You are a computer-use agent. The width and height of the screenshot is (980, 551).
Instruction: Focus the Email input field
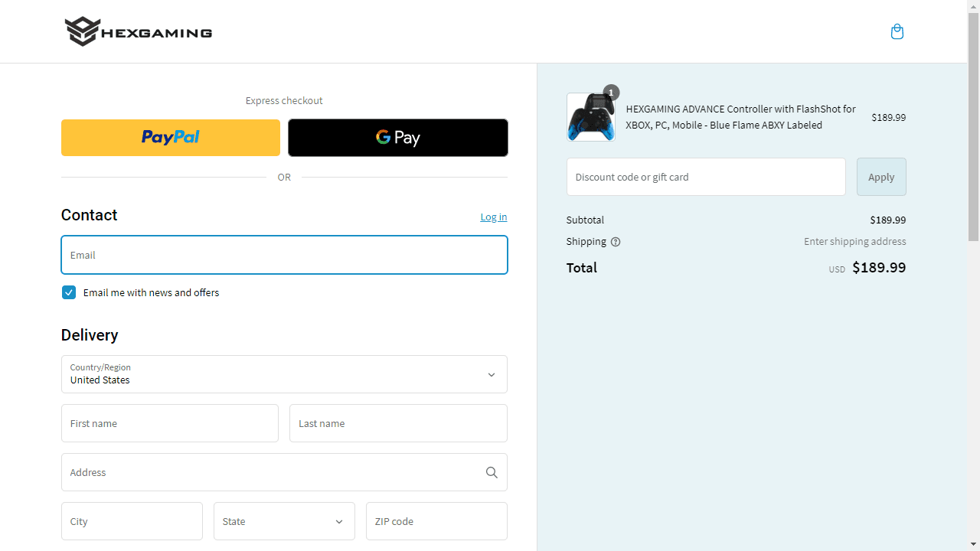(284, 255)
